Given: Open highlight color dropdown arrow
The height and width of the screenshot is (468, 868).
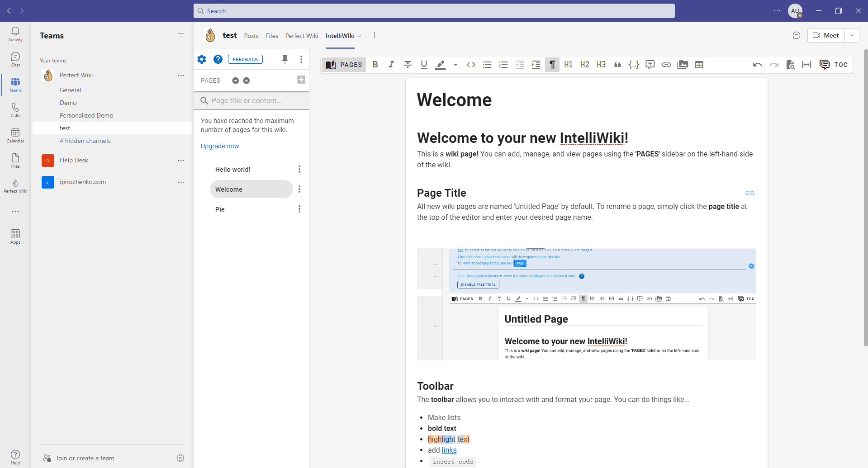Looking at the screenshot, I should 455,65.
